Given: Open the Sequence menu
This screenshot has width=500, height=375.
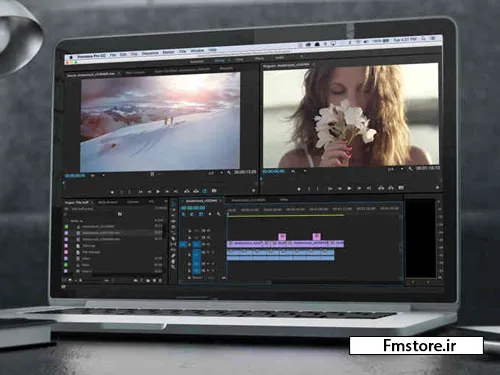Looking at the screenshot, I should 150,53.
